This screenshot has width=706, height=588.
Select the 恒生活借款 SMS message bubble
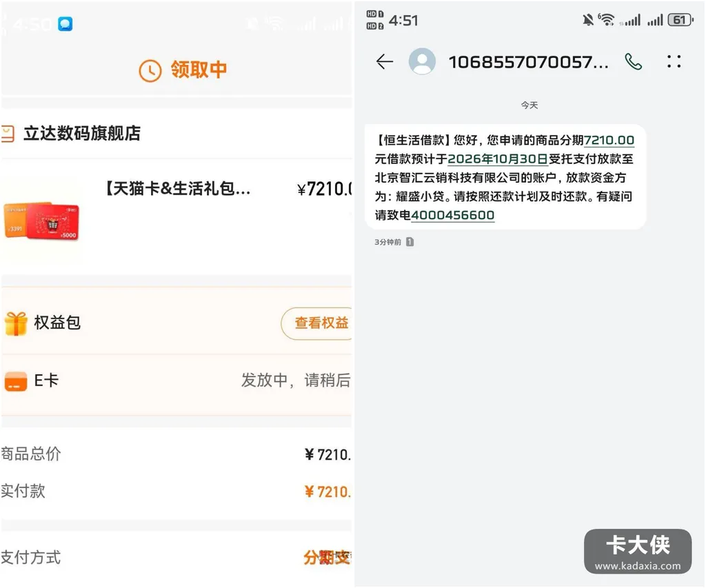(x=505, y=177)
